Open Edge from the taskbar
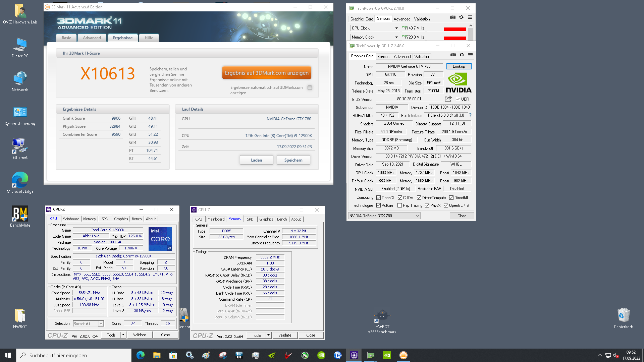The height and width of the screenshot is (362, 644). (x=141, y=355)
